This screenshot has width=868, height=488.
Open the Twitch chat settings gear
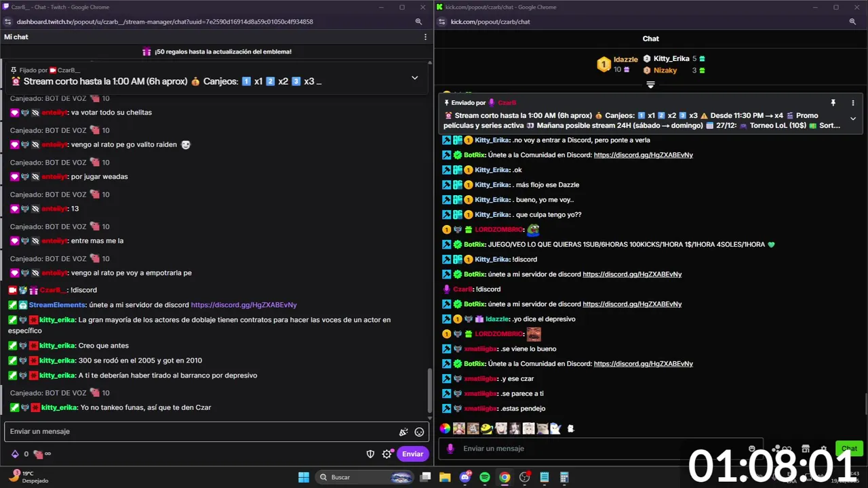pyautogui.click(x=387, y=454)
